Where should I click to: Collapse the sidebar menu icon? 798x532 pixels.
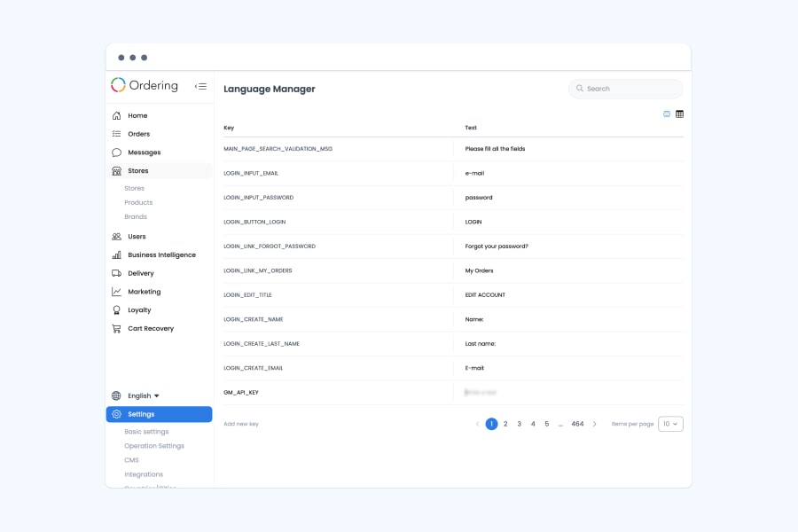(200, 86)
